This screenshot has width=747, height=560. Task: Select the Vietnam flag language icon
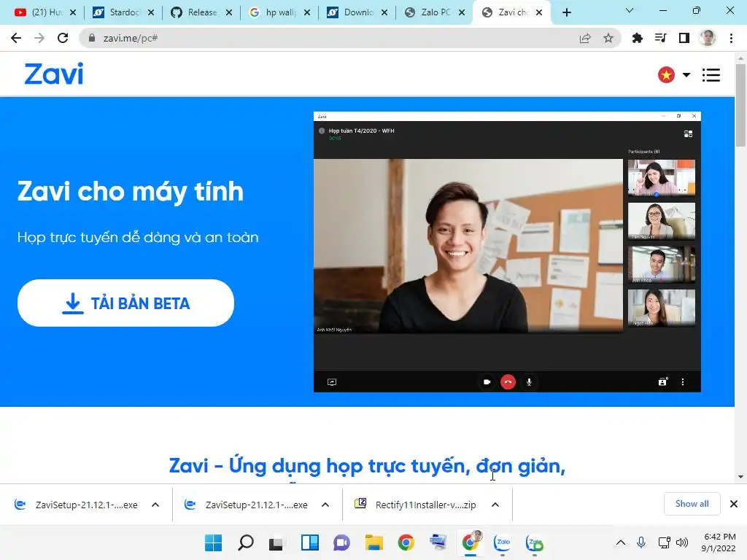pyautogui.click(x=666, y=75)
